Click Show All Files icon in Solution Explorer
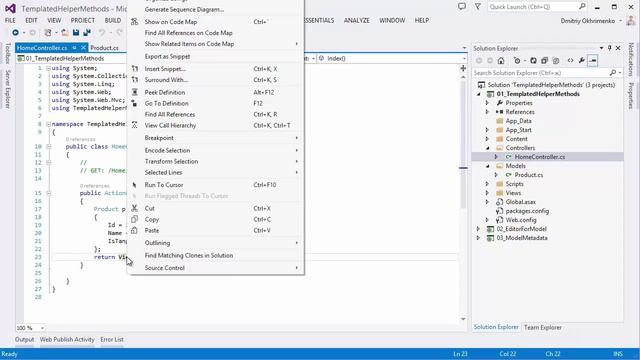Viewport: 640px width, 360px height. pos(556,61)
